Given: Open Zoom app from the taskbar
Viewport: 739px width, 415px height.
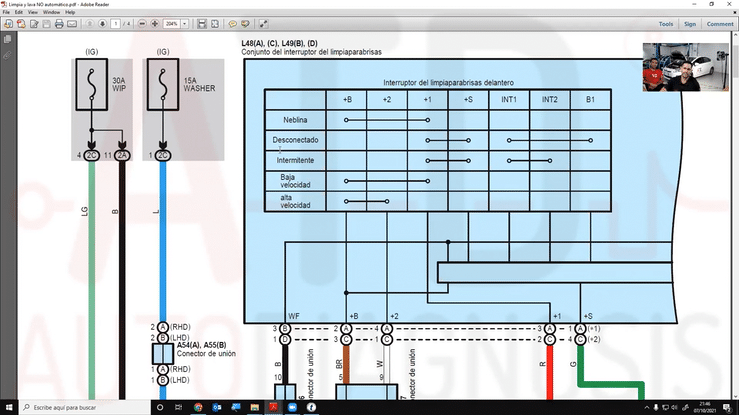Looking at the screenshot, I should [x=292, y=407].
